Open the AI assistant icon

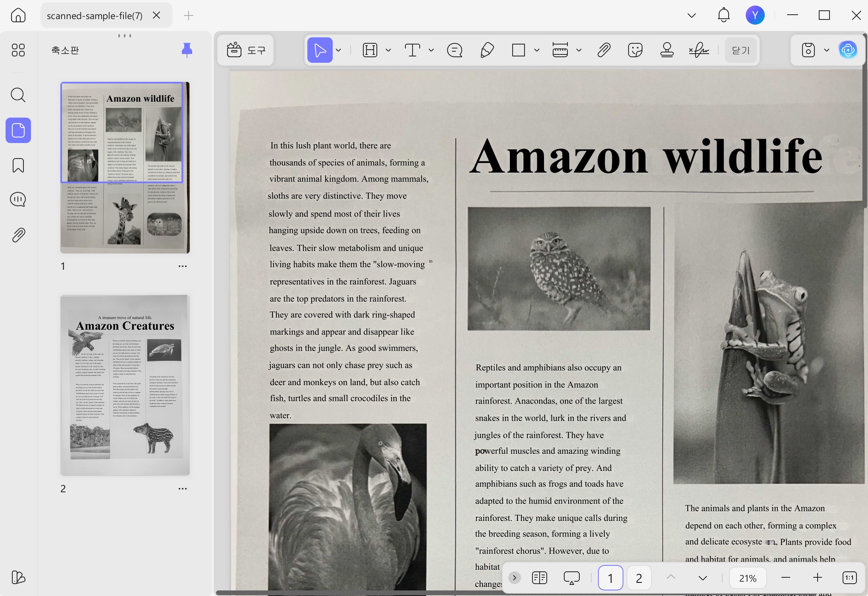click(848, 50)
